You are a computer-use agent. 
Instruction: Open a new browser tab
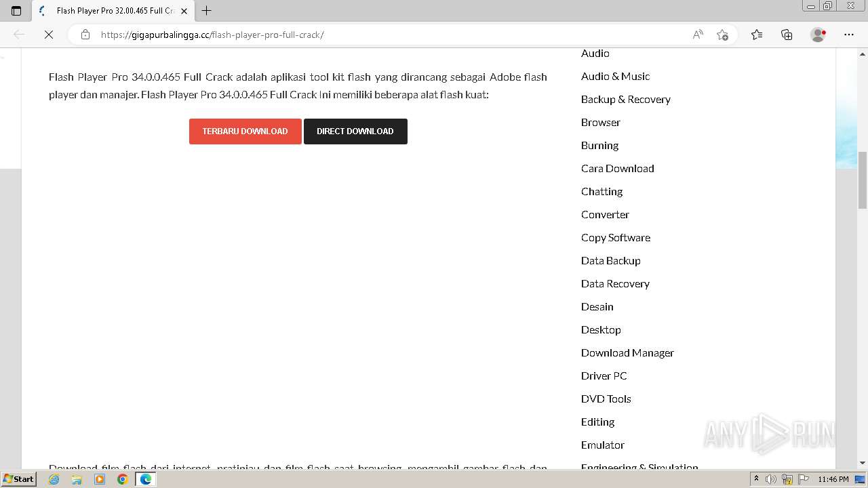[207, 11]
